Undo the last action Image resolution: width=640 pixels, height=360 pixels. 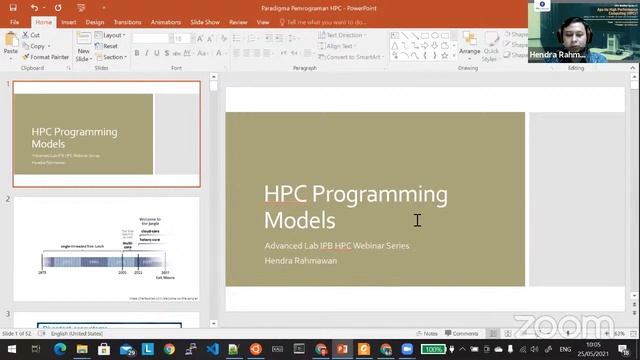coord(34,8)
